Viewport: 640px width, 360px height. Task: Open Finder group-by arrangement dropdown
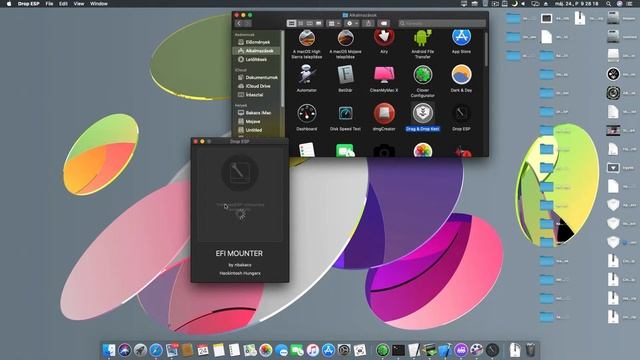(x=334, y=24)
